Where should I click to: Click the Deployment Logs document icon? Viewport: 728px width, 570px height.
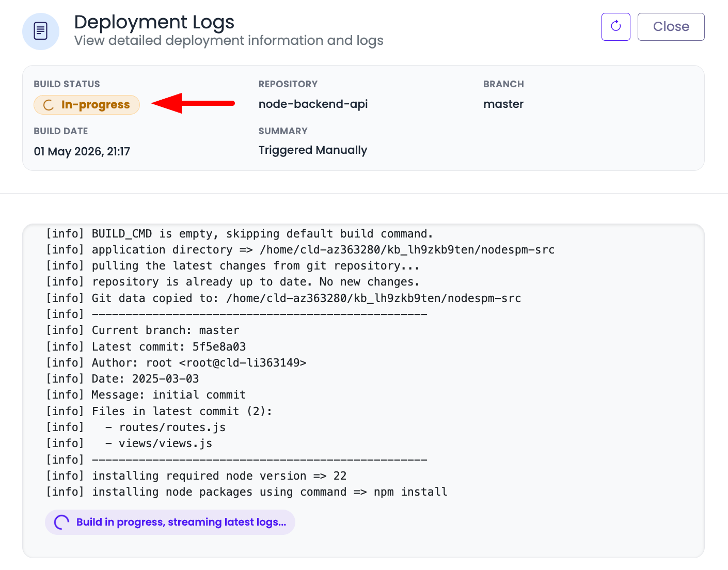coord(41,31)
